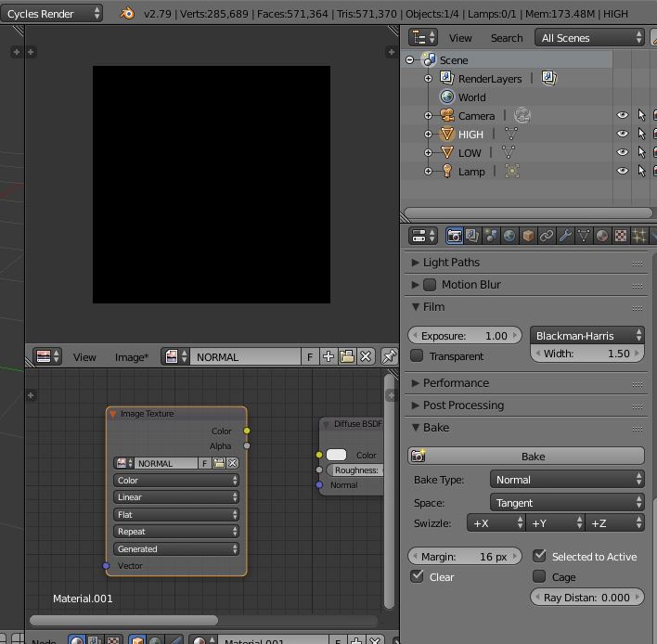This screenshot has height=644, width=657.
Task: Open the Render properties tab
Action: (x=454, y=236)
